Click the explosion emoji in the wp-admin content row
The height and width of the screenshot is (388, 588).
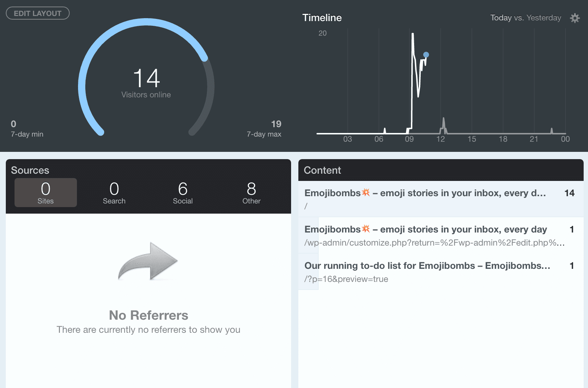(x=366, y=229)
